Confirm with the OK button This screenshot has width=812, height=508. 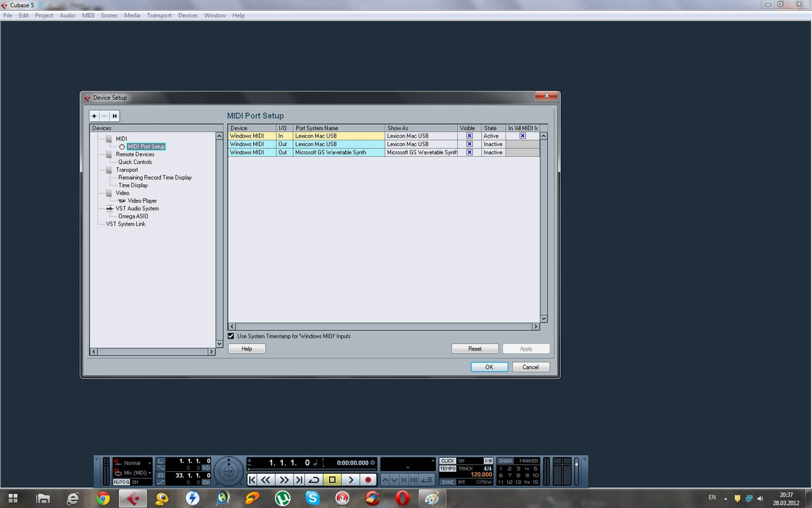point(489,367)
